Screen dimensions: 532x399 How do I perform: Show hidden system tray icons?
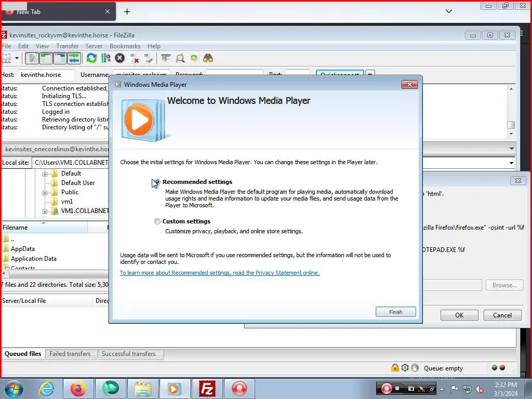(x=442, y=389)
